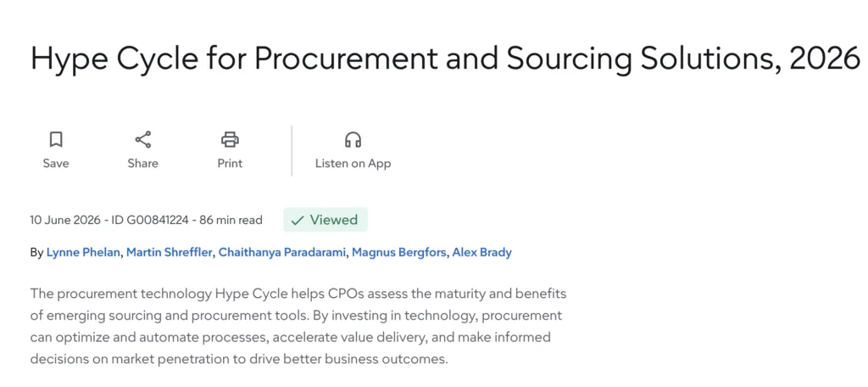Select the "Listen on App" label
The width and height of the screenshot is (868, 387).
(x=353, y=164)
